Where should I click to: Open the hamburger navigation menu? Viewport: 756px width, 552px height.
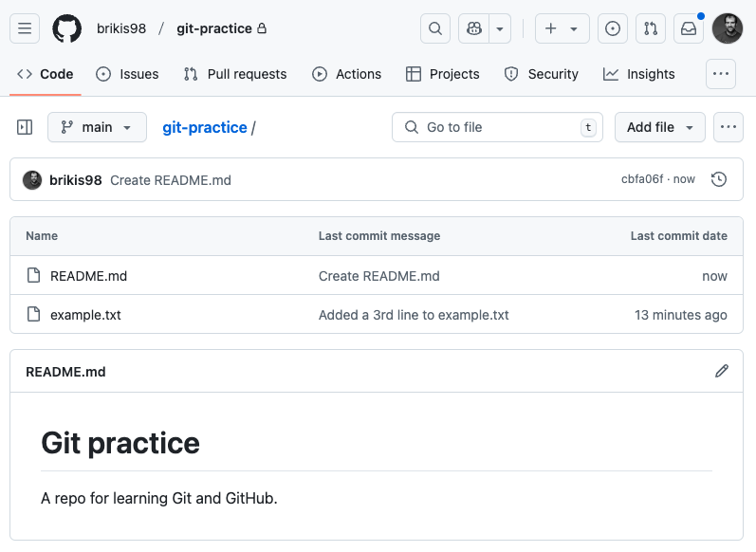pos(25,28)
